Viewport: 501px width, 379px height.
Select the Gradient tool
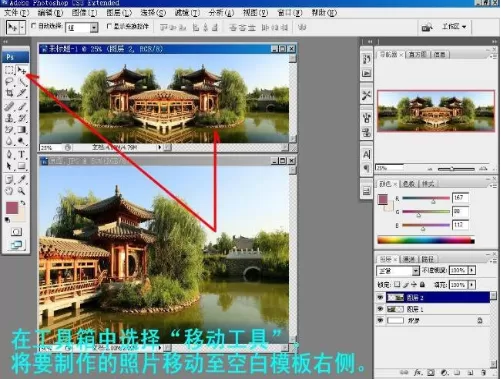22,129
